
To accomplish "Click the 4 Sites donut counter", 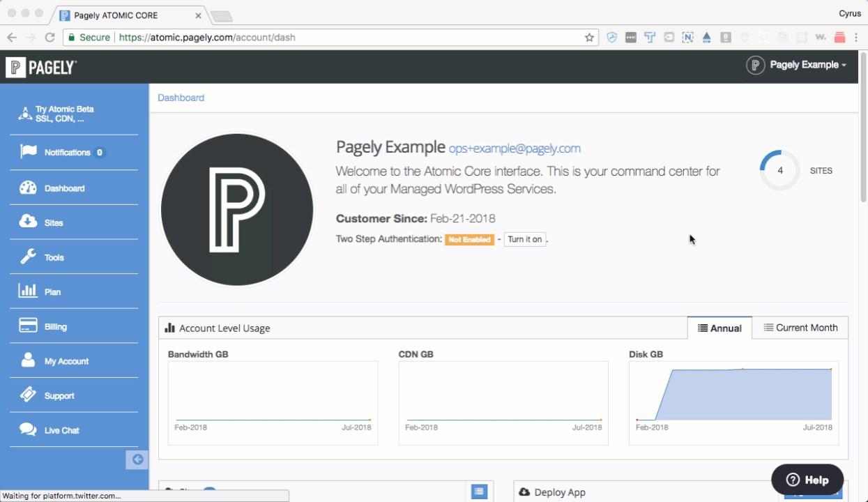I will pyautogui.click(x=780, y=170).
